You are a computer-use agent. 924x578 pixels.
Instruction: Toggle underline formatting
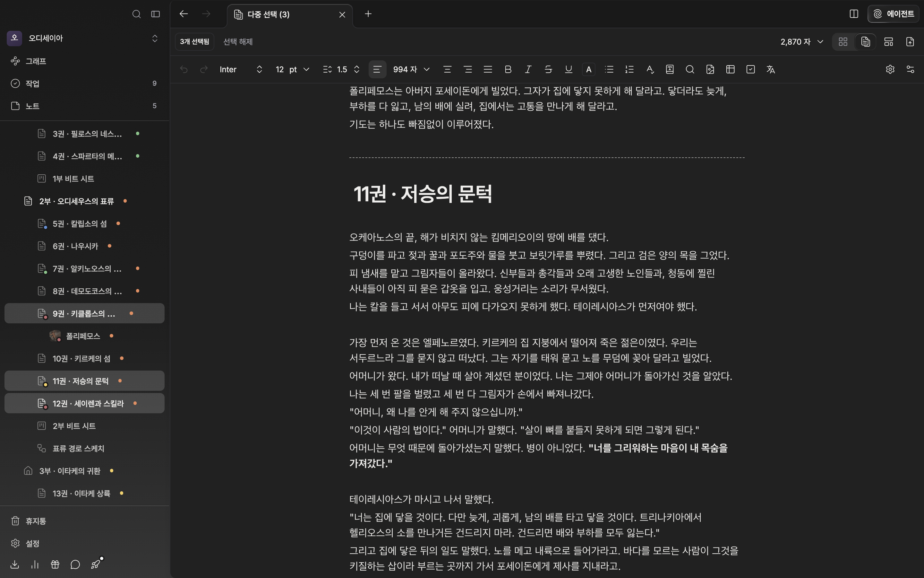pyautogui.click(x=569, y=69)
